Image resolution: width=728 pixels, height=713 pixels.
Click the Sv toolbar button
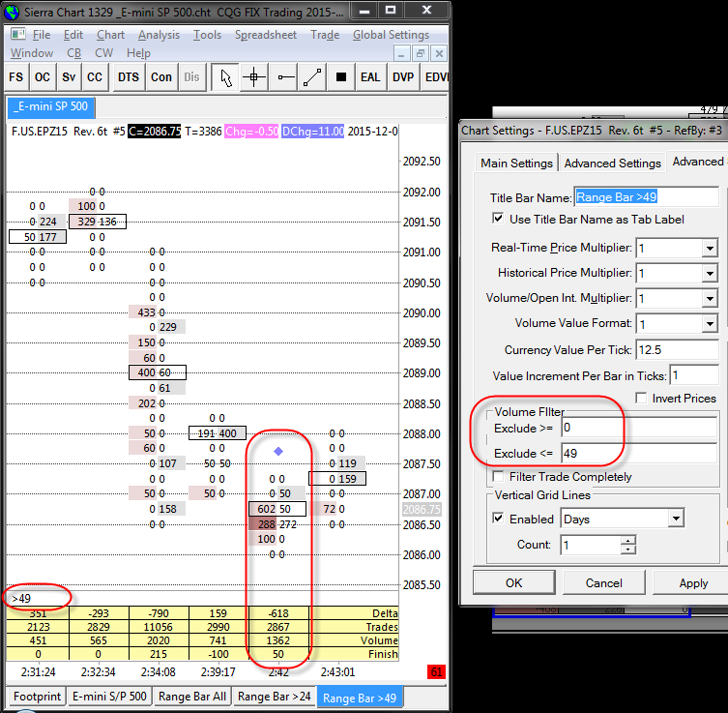click(x=69, y=77)
